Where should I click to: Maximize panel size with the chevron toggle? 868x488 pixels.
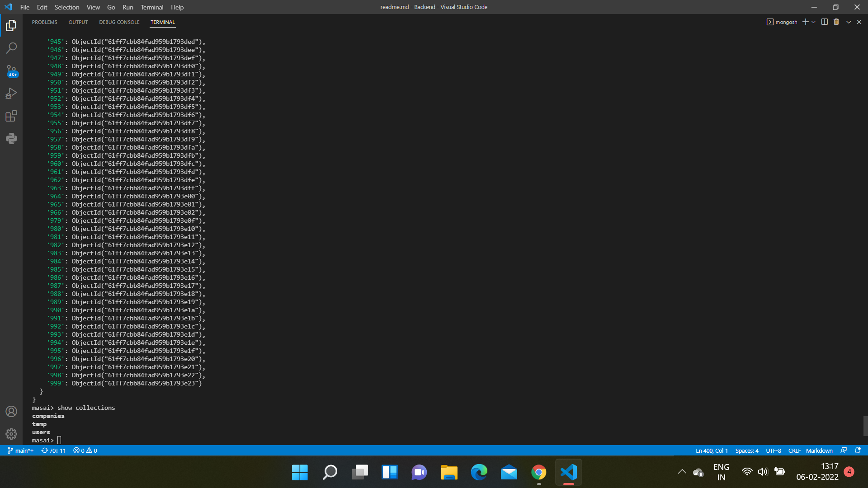(x=849, y=22)
